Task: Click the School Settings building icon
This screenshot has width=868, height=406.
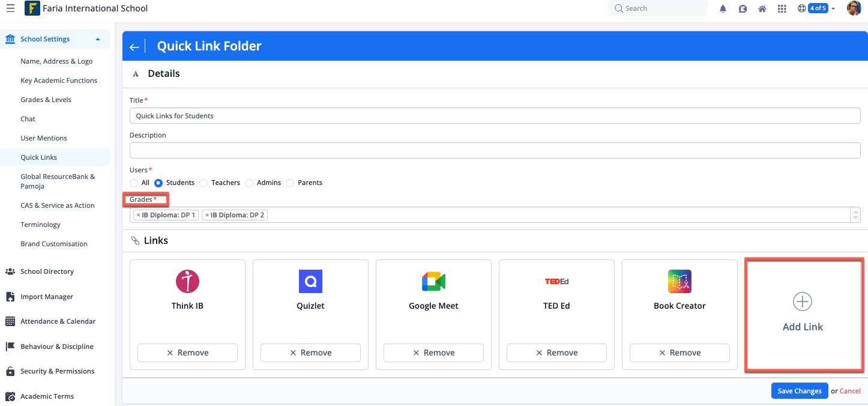Action: pos(10,39)
